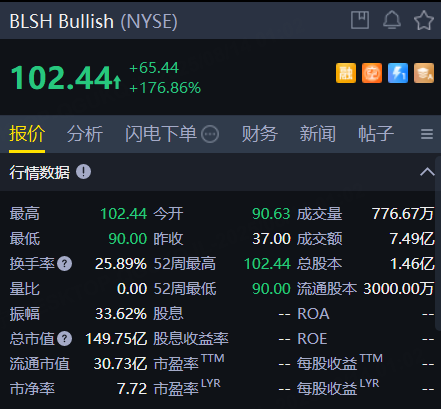Open the hamburger menu at tab bar end
Screen dimensions: 441x409
click(x=427, y=134)
